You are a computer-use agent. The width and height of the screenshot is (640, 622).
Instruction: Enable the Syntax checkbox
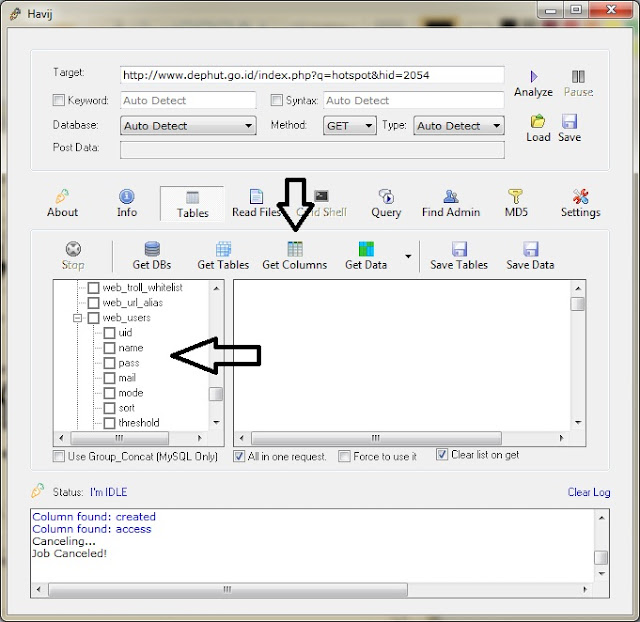pos(277,100)
